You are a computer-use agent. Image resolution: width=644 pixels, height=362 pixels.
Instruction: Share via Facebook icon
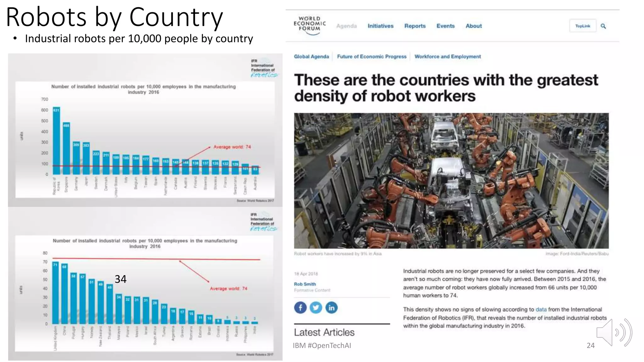coord(300,307)
